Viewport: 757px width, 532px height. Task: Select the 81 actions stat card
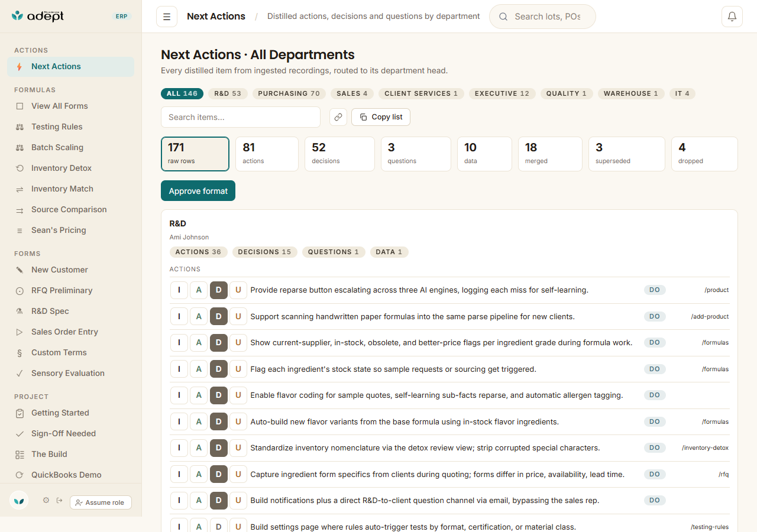click(x=267, y=154)
